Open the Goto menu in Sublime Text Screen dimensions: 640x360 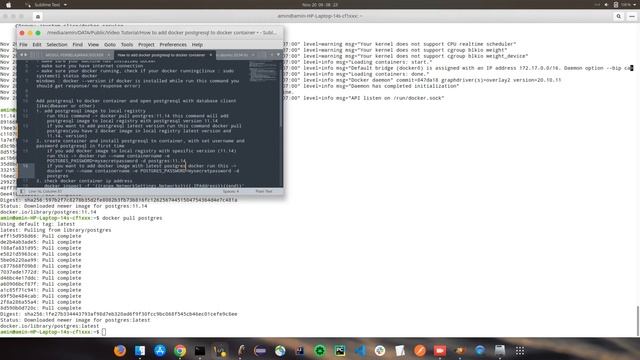pyautogui.click(x=110, y=44)
